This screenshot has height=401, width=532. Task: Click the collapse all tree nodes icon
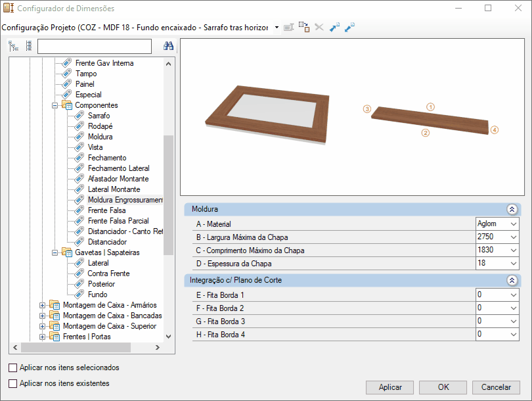(29, 46)
